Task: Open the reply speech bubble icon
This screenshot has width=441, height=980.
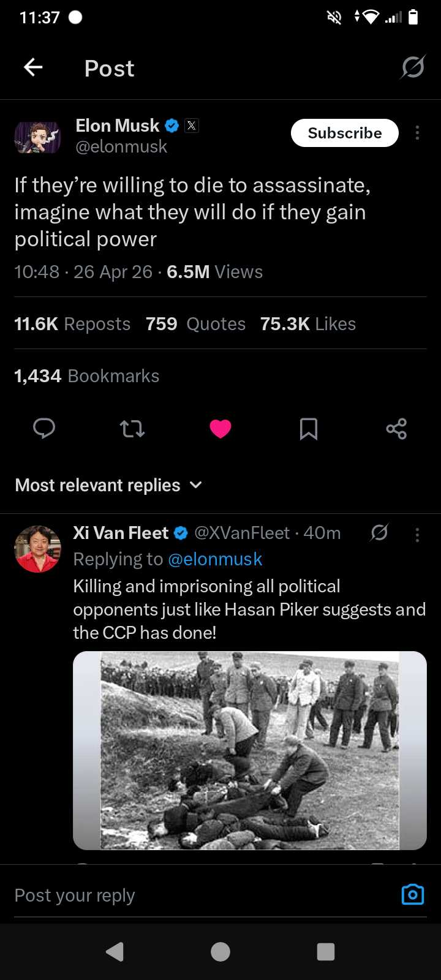Action: [44, 428]
